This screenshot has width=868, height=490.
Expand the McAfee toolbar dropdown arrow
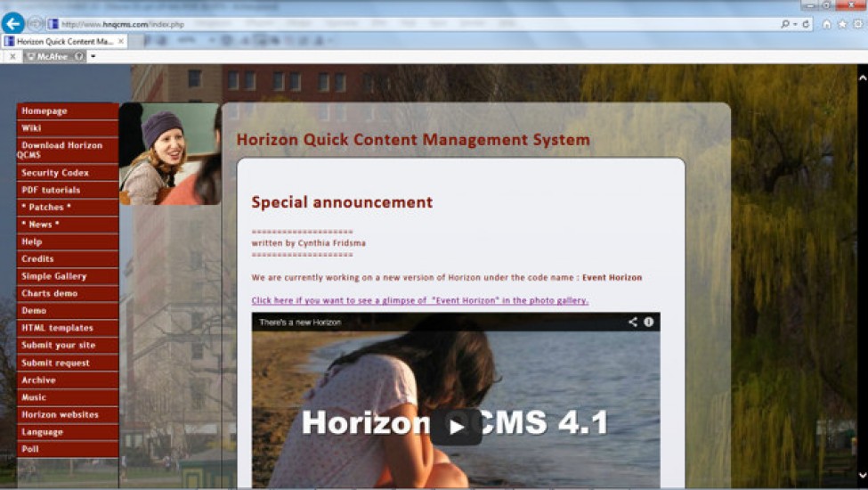[93, 56]
